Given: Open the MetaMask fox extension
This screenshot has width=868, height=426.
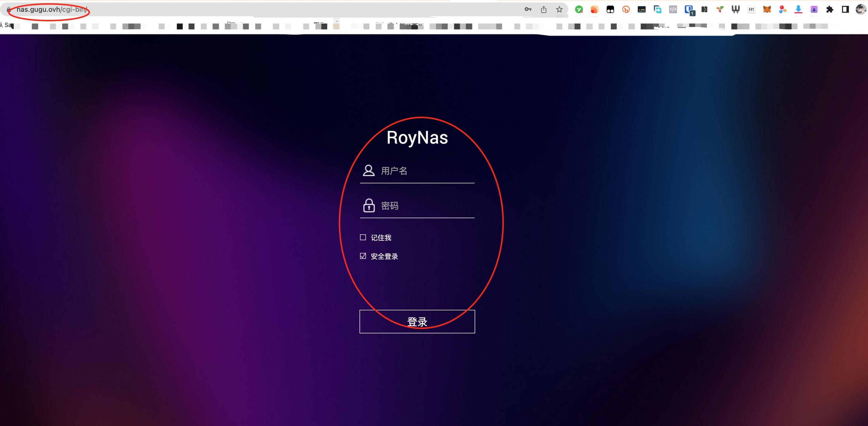Looking at the screenshot, I should click(x=767, y=10).
